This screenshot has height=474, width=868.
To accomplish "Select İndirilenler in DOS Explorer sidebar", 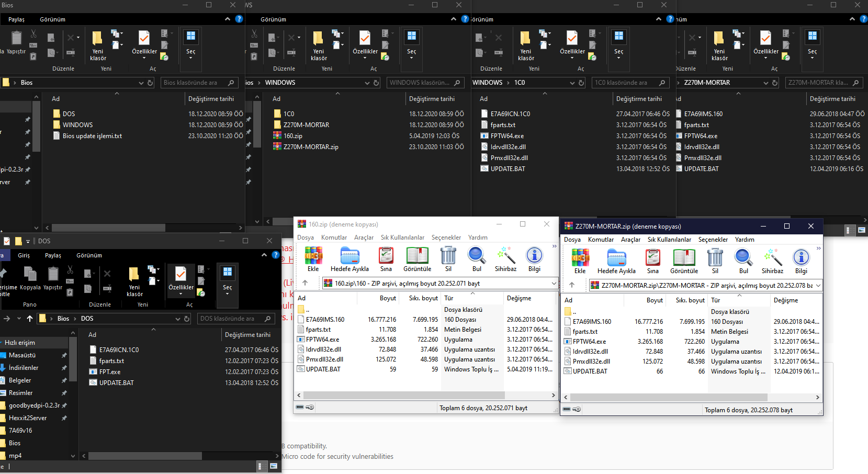I will (24, 368).
